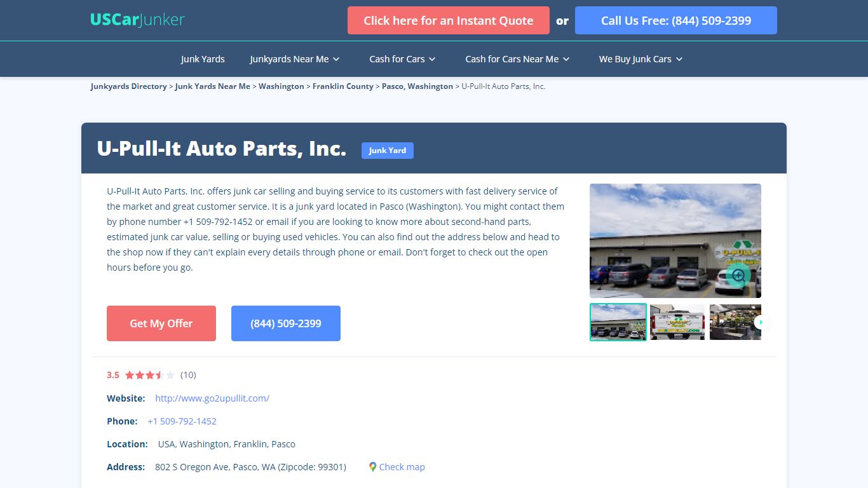Open Junk Yards Near Me breadcrumb link
This screenshot has width=868, height=488.
point(213,86)
